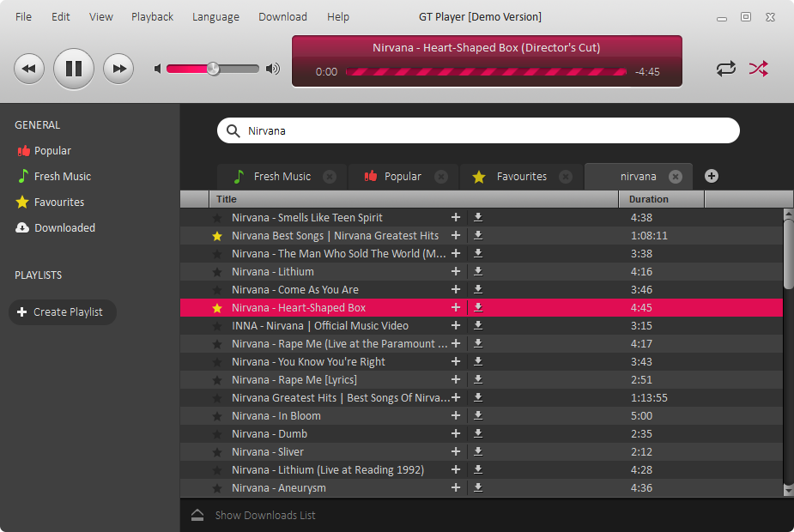Download Nirvana - Rape Me [Lyrics]

(478, 379)
